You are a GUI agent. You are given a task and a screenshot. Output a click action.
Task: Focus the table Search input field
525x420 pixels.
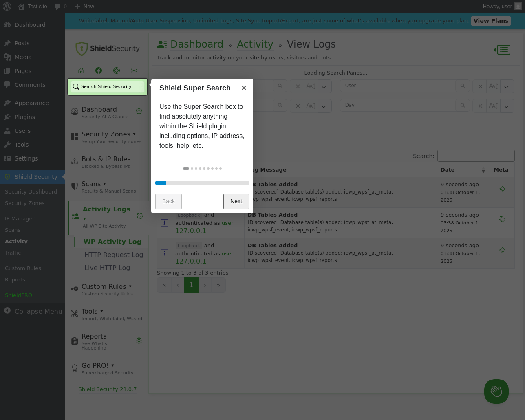pyautogui.click(x=476, y=156)
